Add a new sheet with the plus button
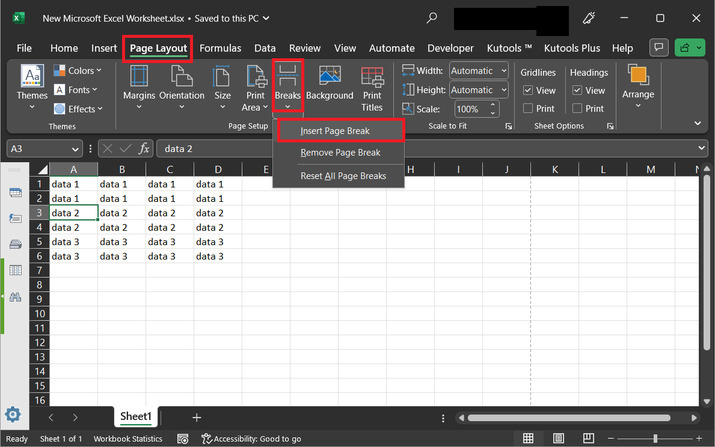This screenshot has height=447, width=715. tap(197, 417)
